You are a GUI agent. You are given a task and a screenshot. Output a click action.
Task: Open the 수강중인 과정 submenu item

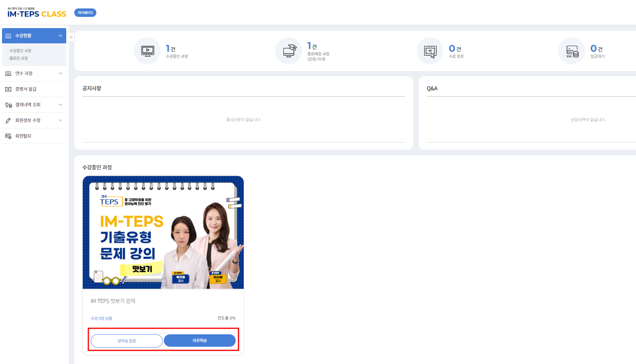pyautogui.click(x=20, y=51)
